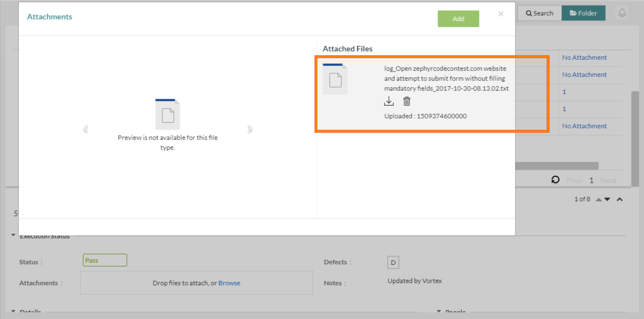Close the Attachments dialog
The height and width of the screenshot is (319, 644).
(501, 14)
